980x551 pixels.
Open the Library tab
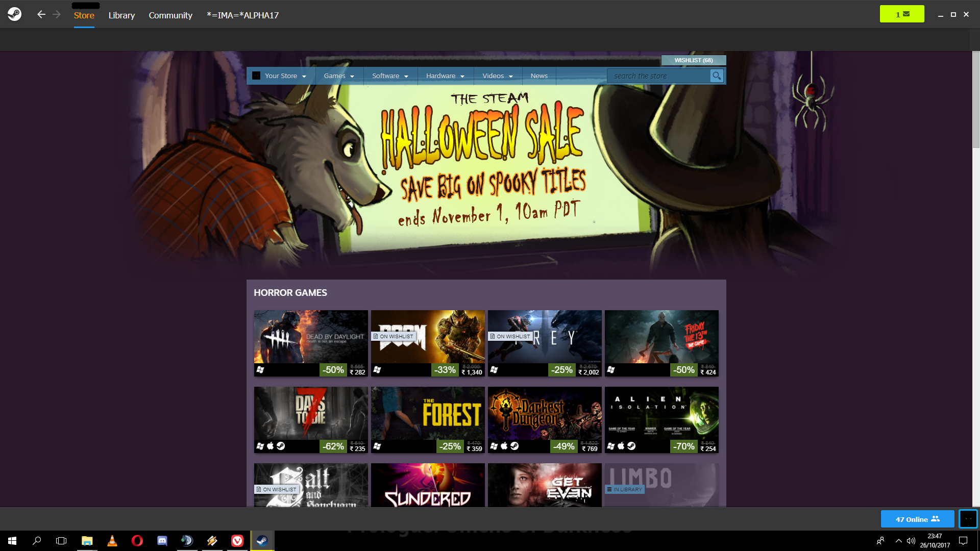[121, 15]
